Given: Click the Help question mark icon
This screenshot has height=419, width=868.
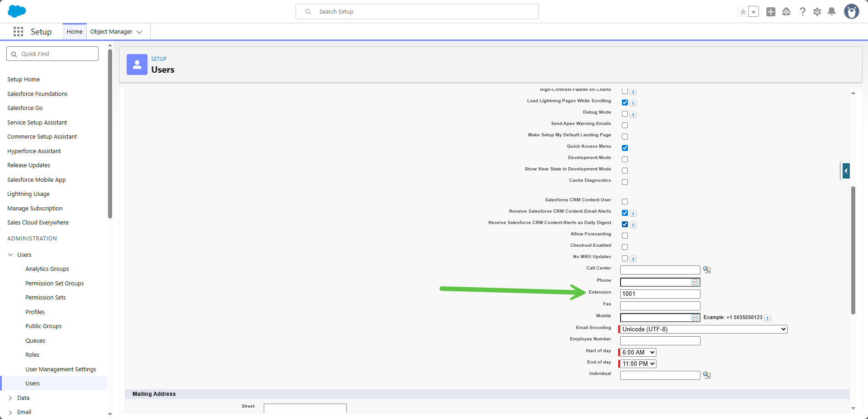Looking at the screenshot, I should (x=802, y=12).
